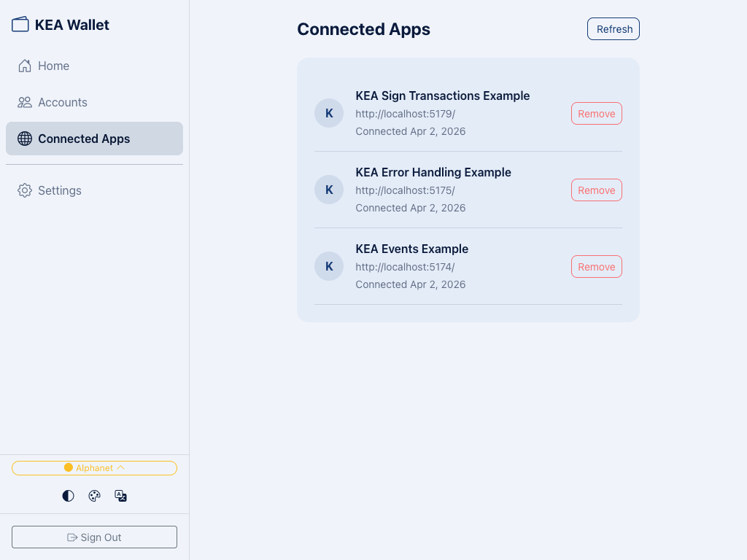Select the Home house icon in sidebar
This screenshot has width=747, height=560.
pyautogui.click(x=24, y=66)
